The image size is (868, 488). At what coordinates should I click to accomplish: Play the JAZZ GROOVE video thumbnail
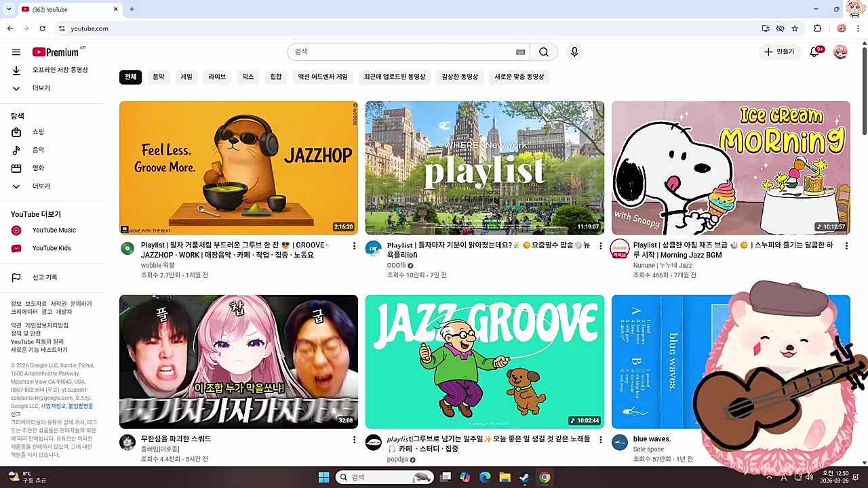tap(485, 362)
